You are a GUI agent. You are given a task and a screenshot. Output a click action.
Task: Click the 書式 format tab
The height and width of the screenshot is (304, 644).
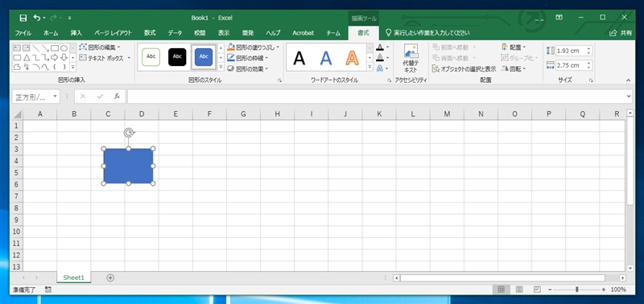tap(363, 33)
